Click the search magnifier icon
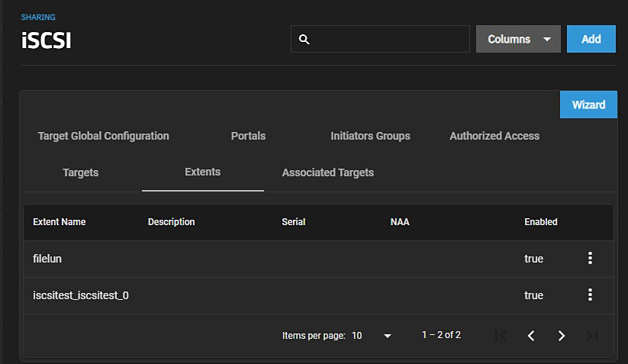Image resolution: width=628 pixels, height=364 pixels. [304, 40]
